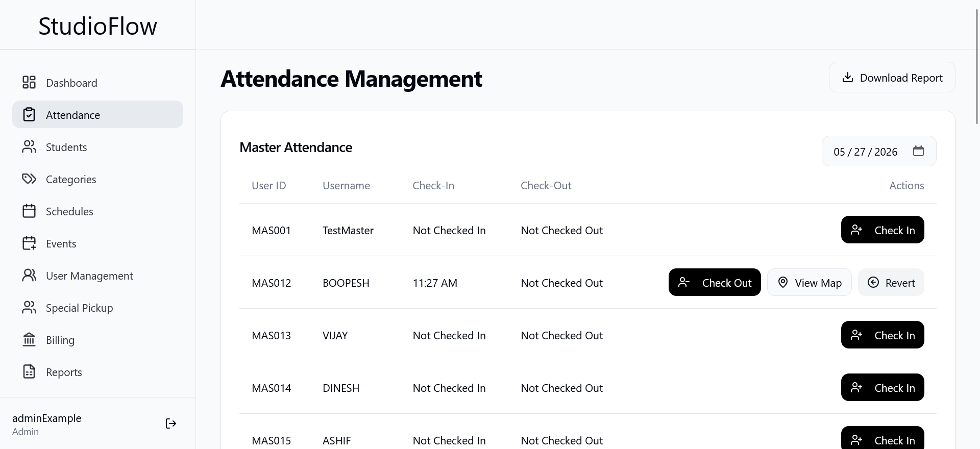
Task: Open Categories in the sidebar
Action: 97,179
